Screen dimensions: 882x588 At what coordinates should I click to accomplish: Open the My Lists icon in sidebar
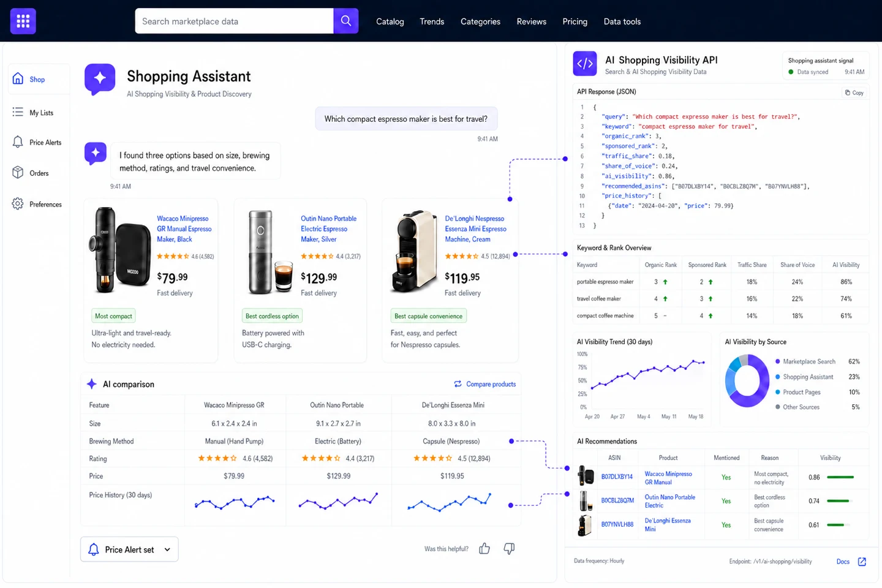click(18, 112)
